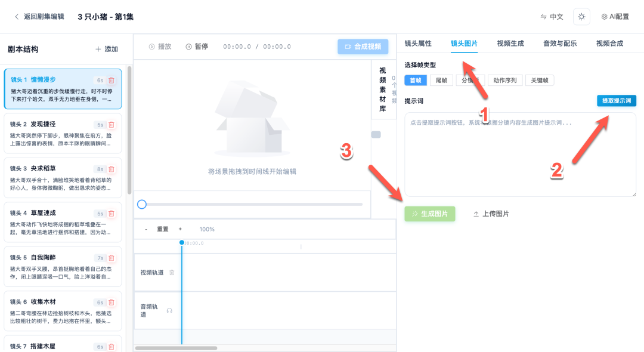Click the playback progress slider handle
This screenshot has width=644, height=352.
[142, 204]
